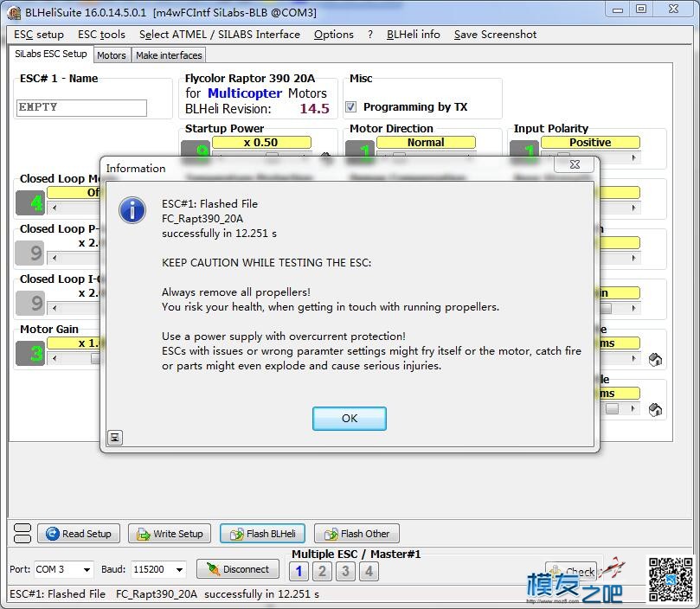Click the Flycolor Raptor 390 20A heading
The height and width of the screenshot is (609, 700).
click(250, 78)
